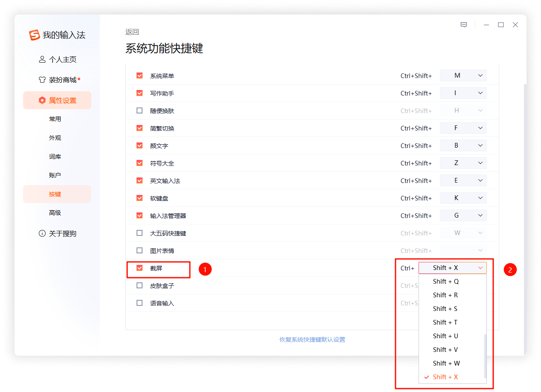Click the dropdown list scrollbar thumb
Screen dimensions: 541x392
click(x=485, y=356)
